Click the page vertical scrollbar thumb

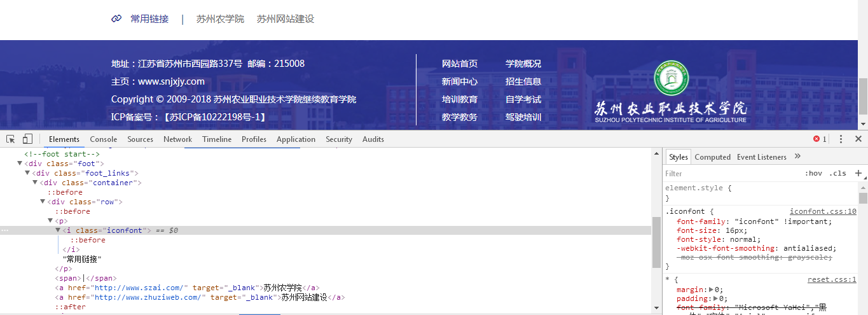pyautogui.click(x=863, y=95)
